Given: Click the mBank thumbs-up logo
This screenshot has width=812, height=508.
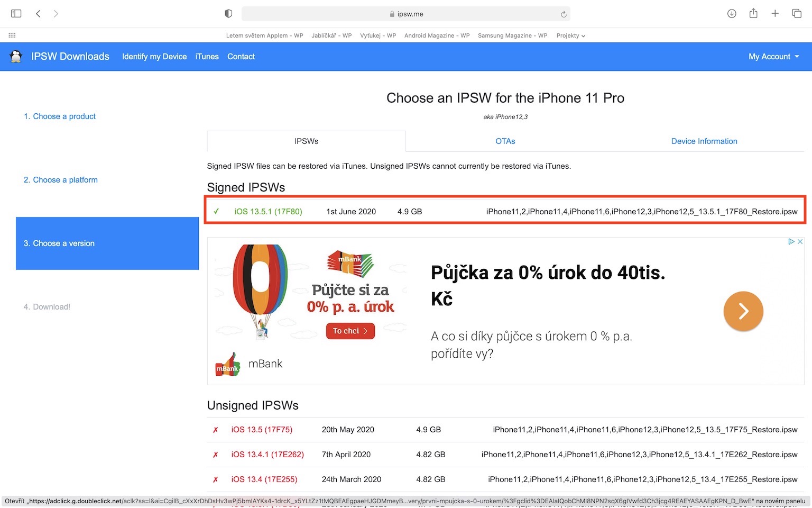Looking at the screenshot, I should [x=228, y=365].
